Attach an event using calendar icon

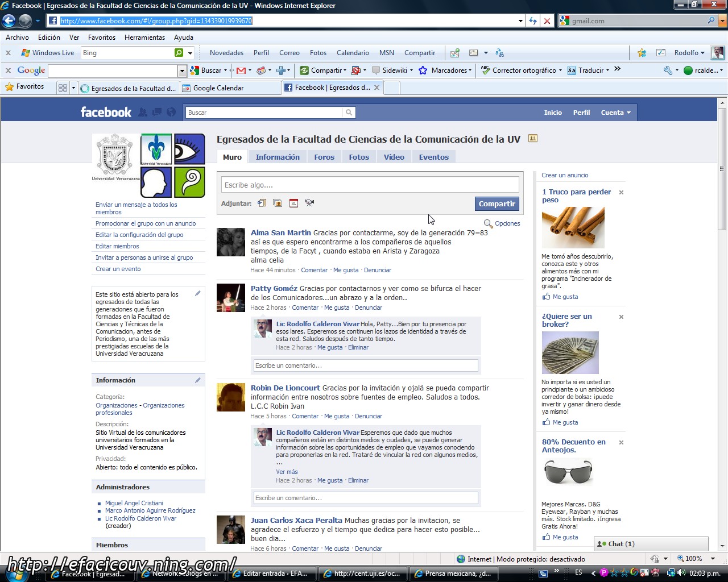pyautogui.click(x=293, y=203)
